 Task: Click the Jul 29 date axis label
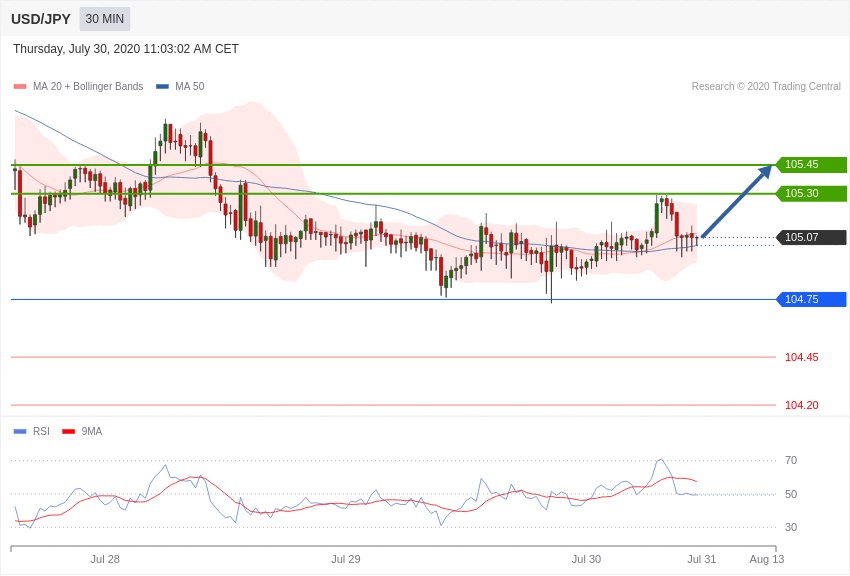click(346, 559)
